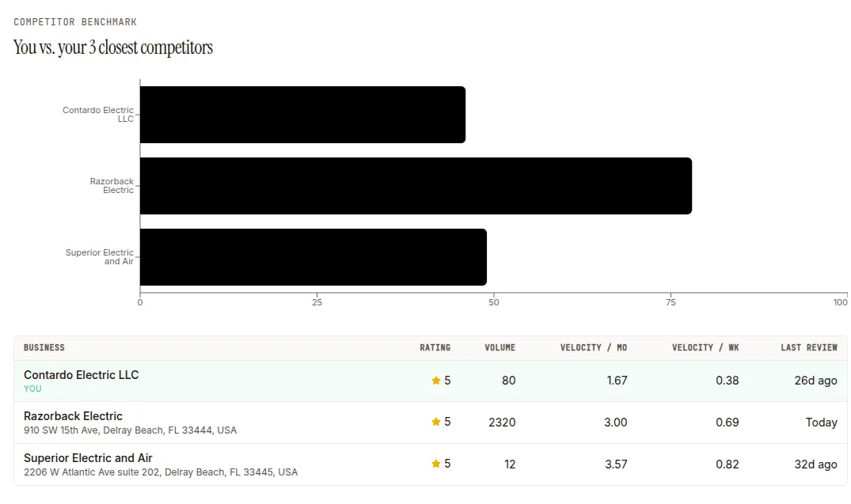Click monthly velocity value 3.57

point(616,464)
